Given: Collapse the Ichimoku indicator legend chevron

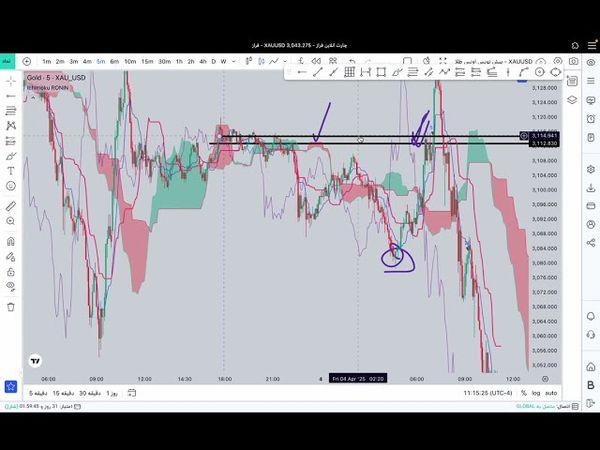Looking at the screenshot, I should point(32,96).
